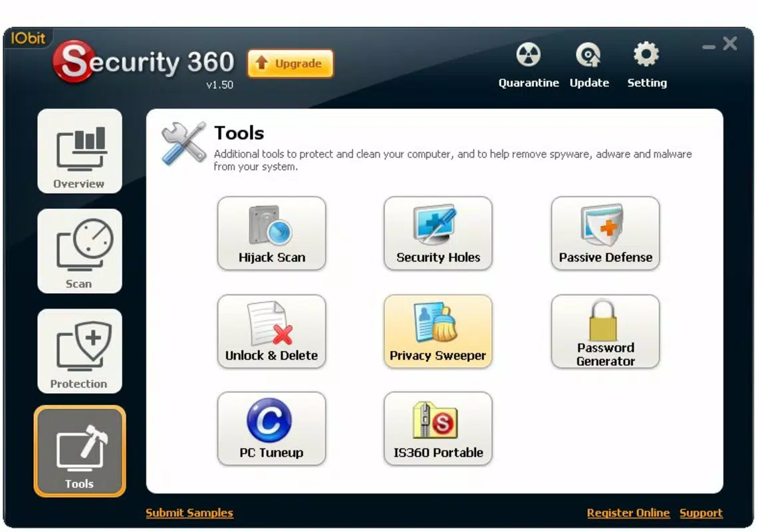Open the Privacy Sweeper tool

tap(438, 331)
